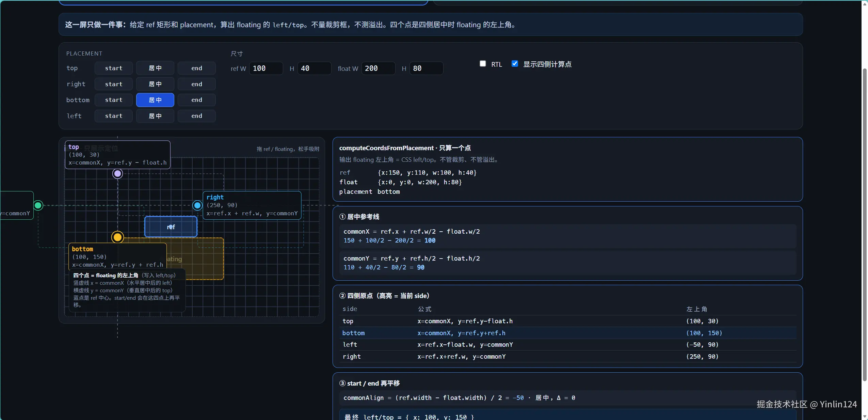Image resolution: width=868 pixels, height=420 pixels.
Task: Edit the ref W input field
Action: [266, 68]
